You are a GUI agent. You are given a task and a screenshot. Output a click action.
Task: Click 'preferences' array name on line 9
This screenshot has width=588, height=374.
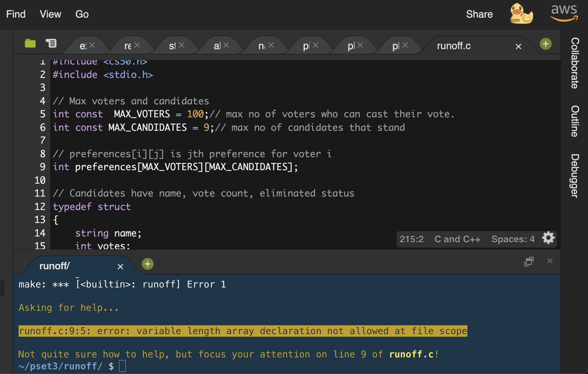tap(106, 167)
